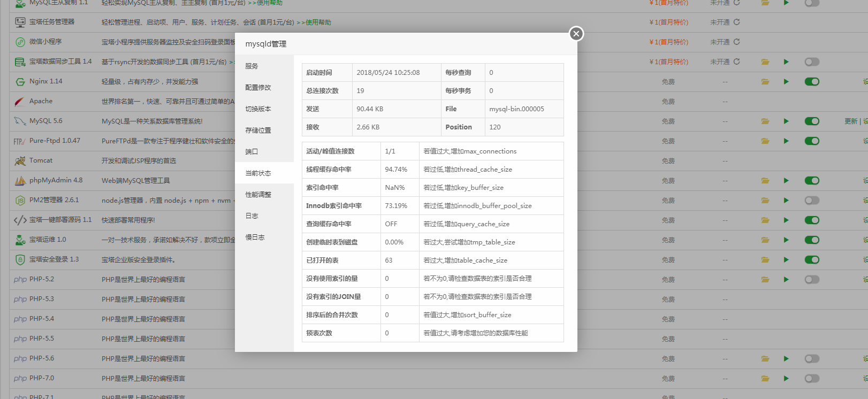Click the Nginx logo icon
Viewport: 868px width, 399px height.
[20, 82]
